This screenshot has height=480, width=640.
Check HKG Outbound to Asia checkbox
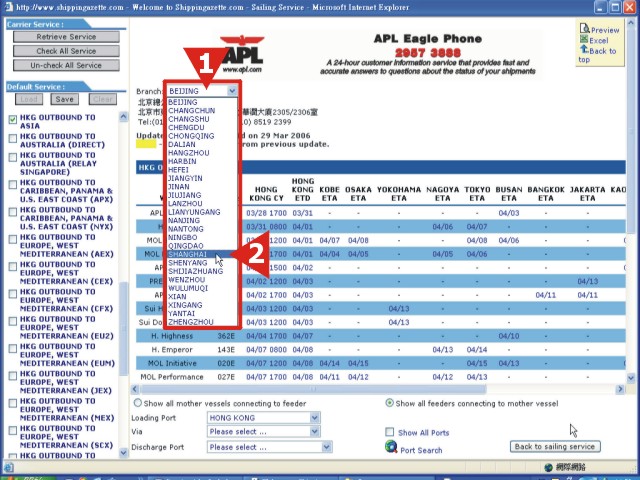pyautogui.click(x=13, y=119)
